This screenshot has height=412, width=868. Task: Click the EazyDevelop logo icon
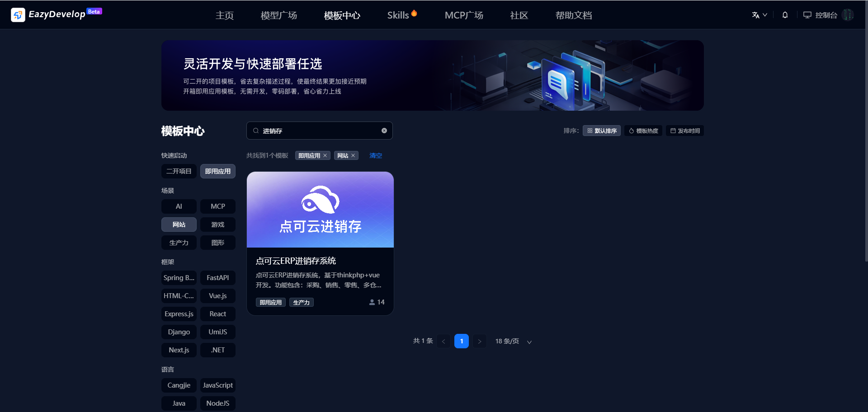(18, 15)
